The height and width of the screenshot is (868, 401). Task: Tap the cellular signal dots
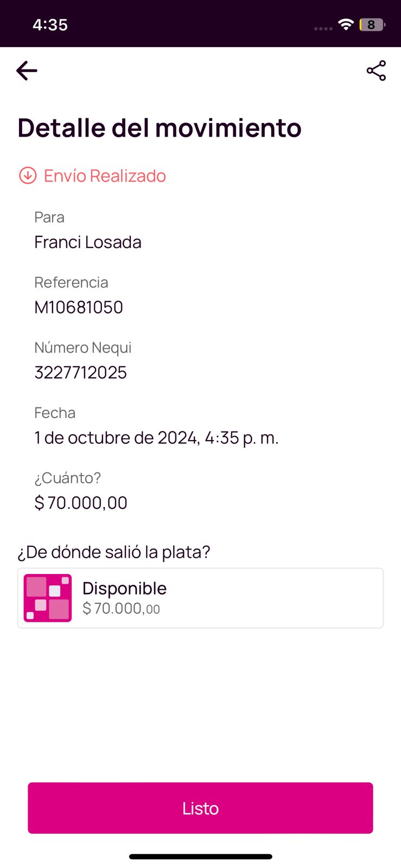323,28
